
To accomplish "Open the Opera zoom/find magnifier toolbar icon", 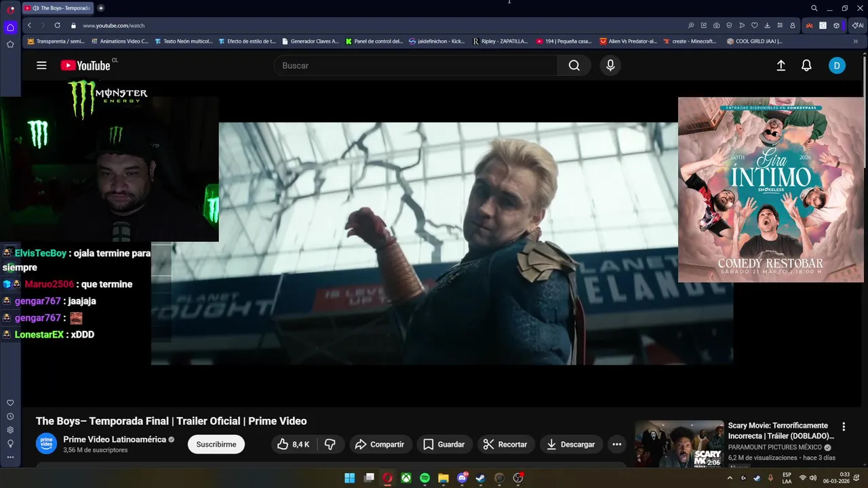I will pos(691,26).
